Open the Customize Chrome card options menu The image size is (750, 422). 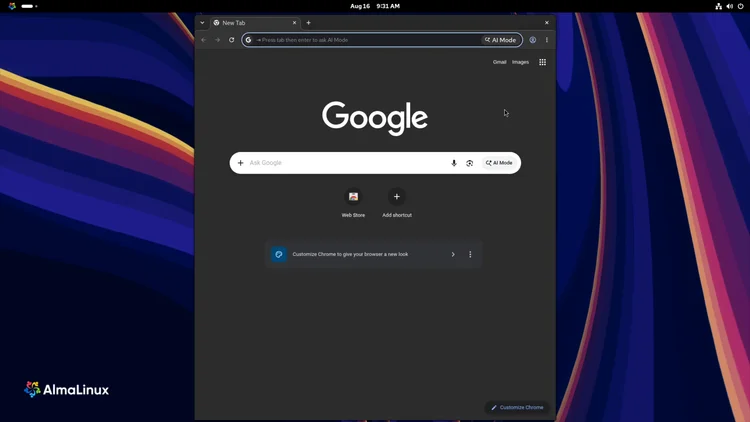tap(470, 255)
